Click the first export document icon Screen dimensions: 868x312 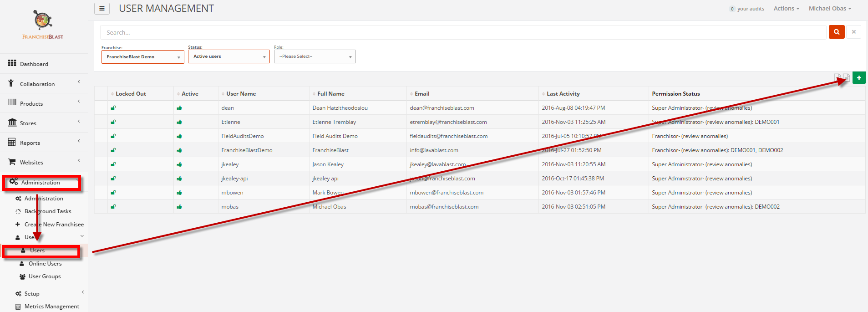[837, 78]
